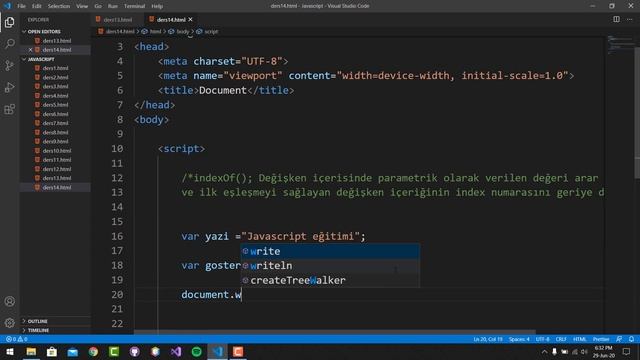The image size is (640, 360).
Task: Open Google Chrome from the taskbar
Action: pos(93,352)
